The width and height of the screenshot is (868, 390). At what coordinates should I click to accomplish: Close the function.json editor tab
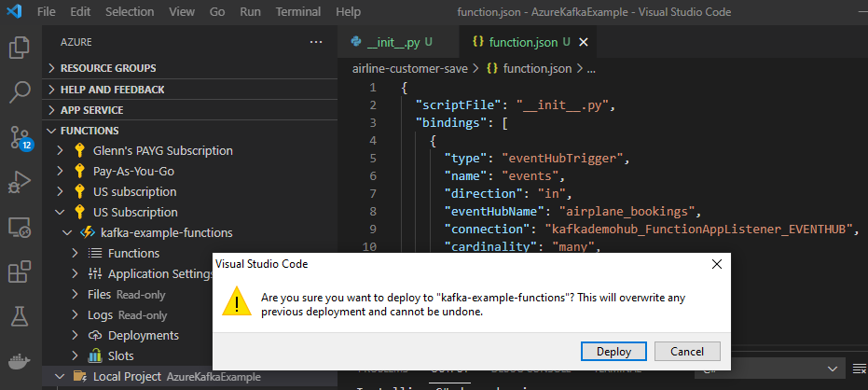click(583, 43)
